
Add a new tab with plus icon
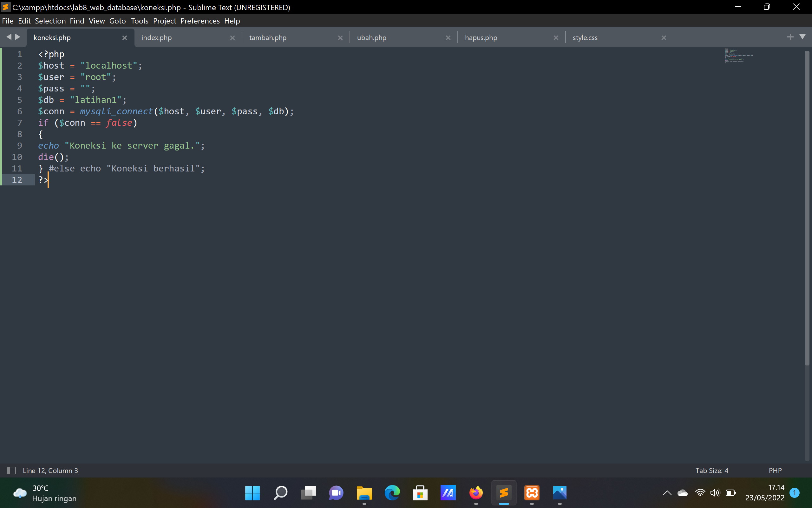790,37
